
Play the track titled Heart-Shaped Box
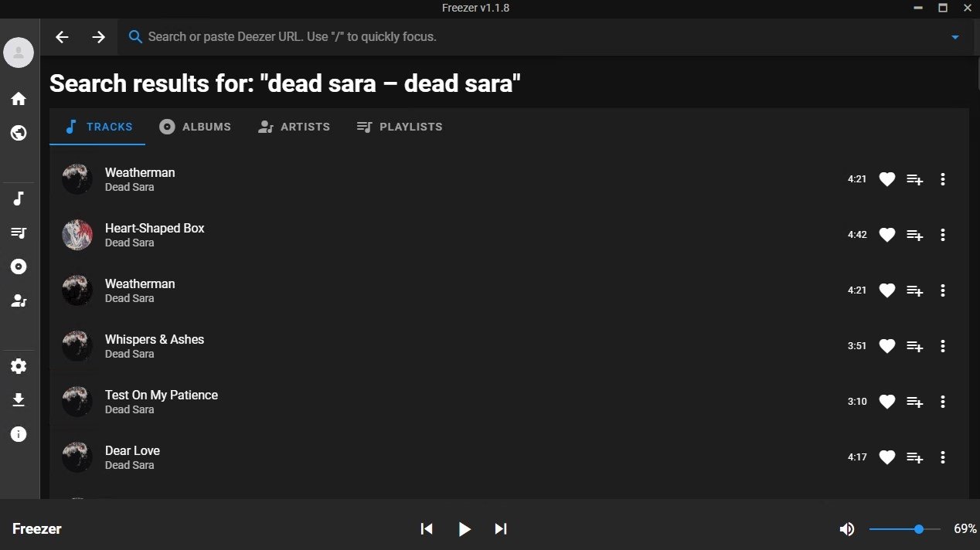155,228
